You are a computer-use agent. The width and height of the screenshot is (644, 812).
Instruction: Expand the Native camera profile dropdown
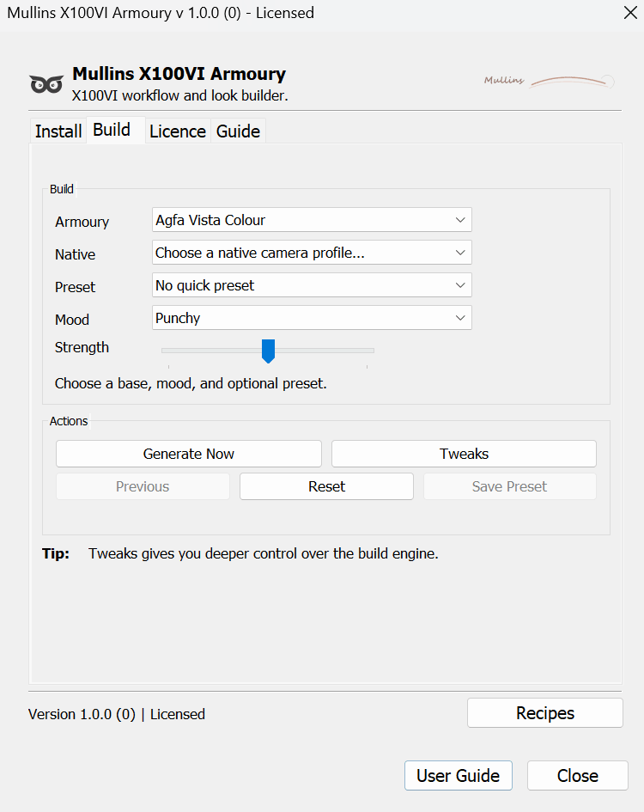312,253
